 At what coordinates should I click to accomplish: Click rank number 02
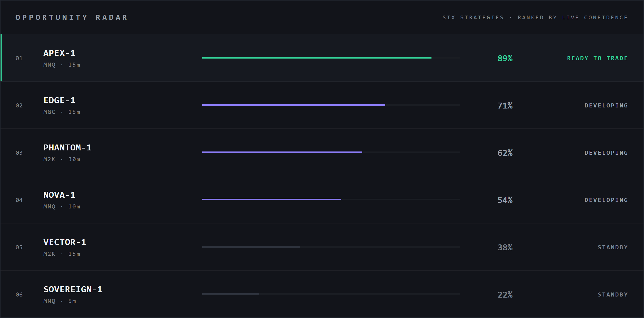(x=19, y=106)
